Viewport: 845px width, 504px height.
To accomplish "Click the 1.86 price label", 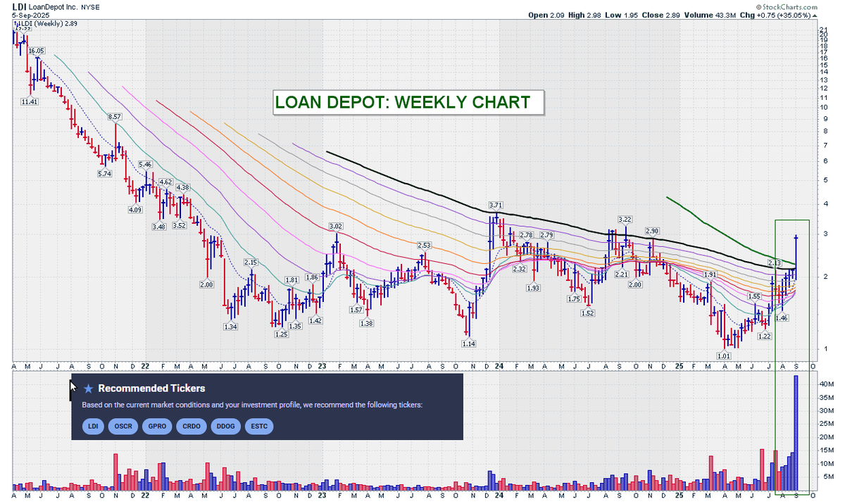I will (x=313, y=277).
